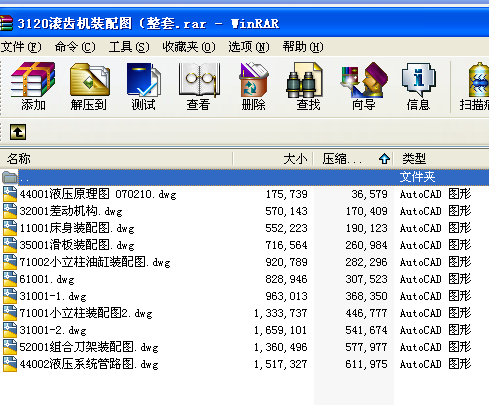Select file name 11001床身装配图.dwg
Screen dimensions: 489x405
(x=77, y=228)
